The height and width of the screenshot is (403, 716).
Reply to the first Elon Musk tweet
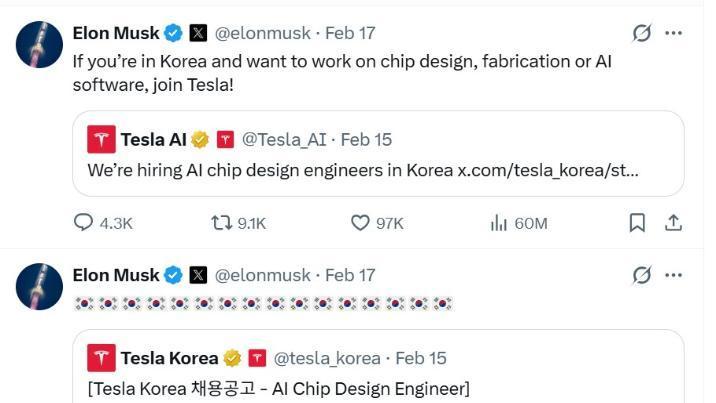click(85, 223)
